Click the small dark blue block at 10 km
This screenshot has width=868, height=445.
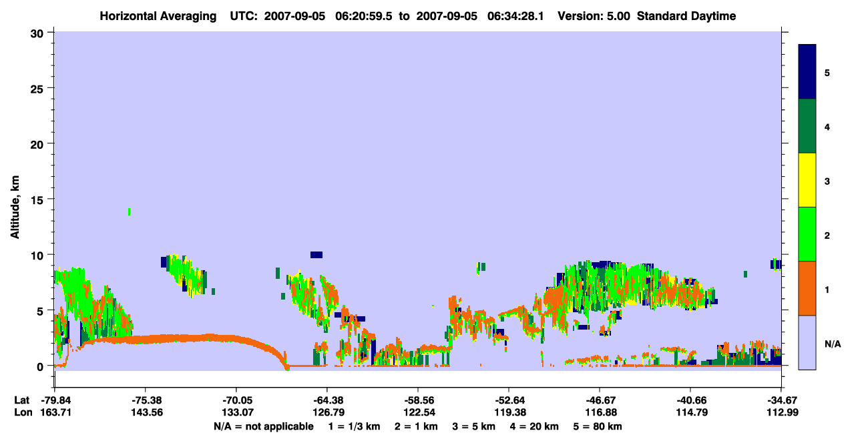pos(316,254)
